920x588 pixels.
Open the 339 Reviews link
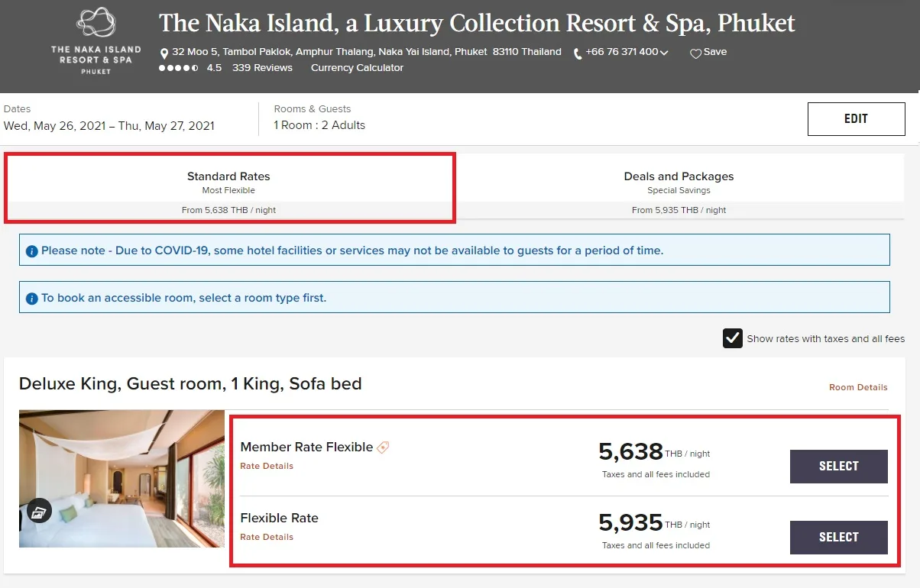click(262, 68)
